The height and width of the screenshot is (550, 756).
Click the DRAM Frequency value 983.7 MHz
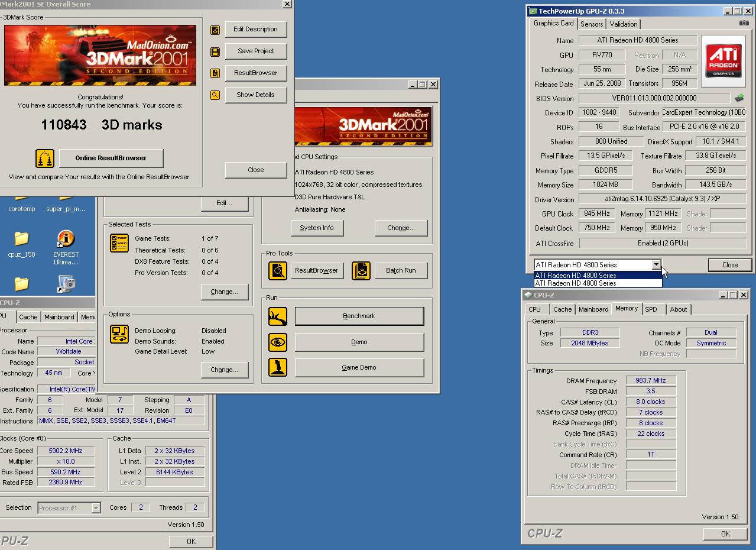(x=651, y=381)
